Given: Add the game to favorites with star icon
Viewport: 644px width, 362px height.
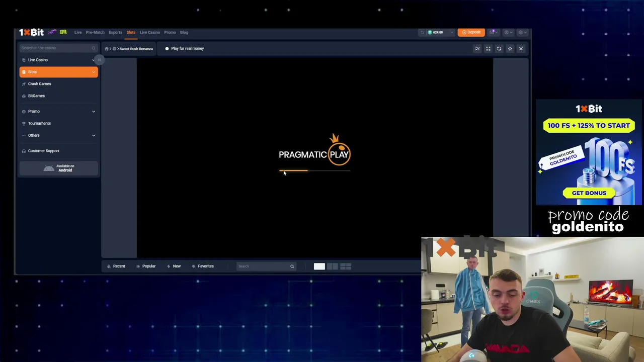Looking at the screenshot, I should pos(510,49).
